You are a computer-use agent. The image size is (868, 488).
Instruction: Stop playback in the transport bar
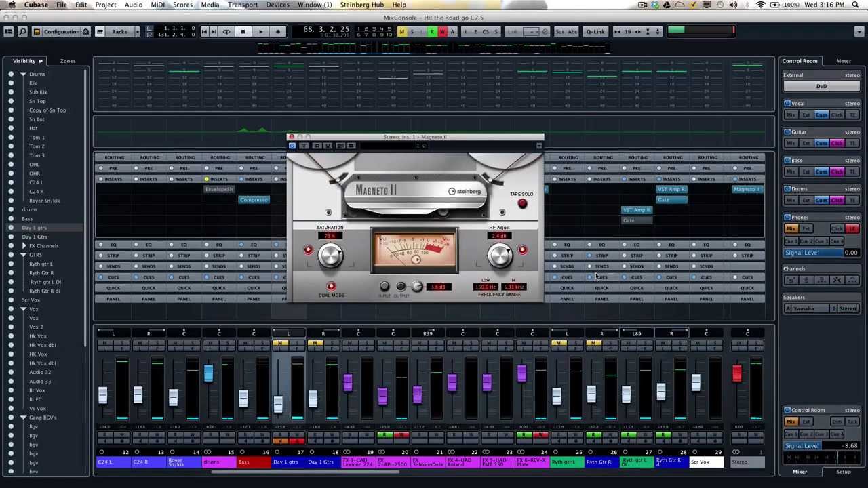(243, 32)
